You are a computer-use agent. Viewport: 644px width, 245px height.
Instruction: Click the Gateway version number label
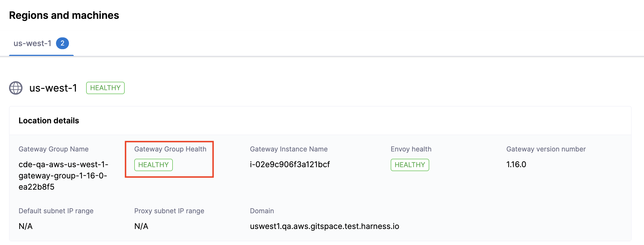(x=546, y=149)
